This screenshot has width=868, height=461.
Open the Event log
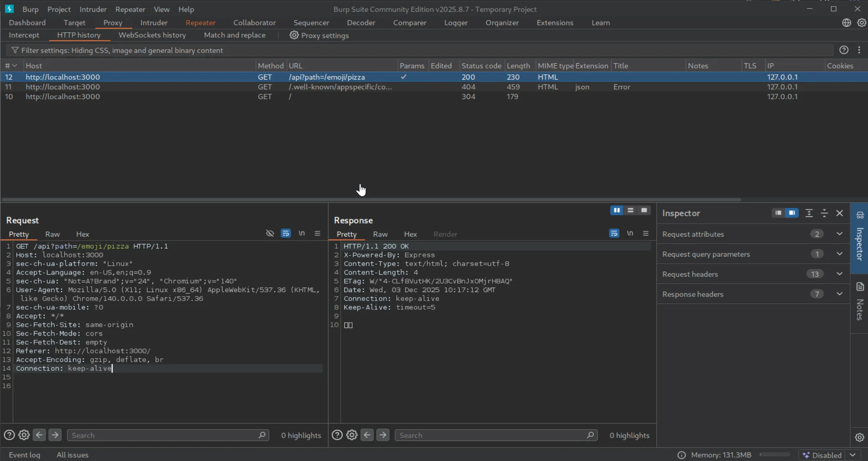[24, 455]
